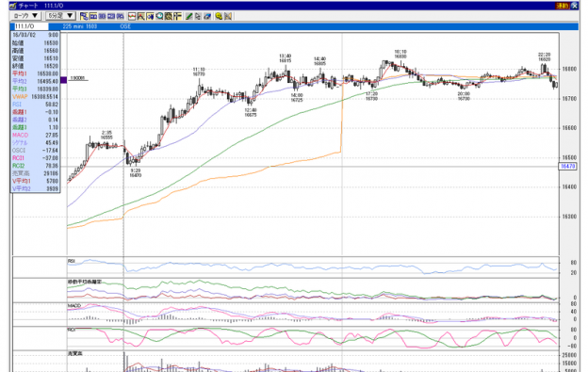This screenshot has width=588, height=372.
Task: Click the RSI panel label
Action: [72, 261]
